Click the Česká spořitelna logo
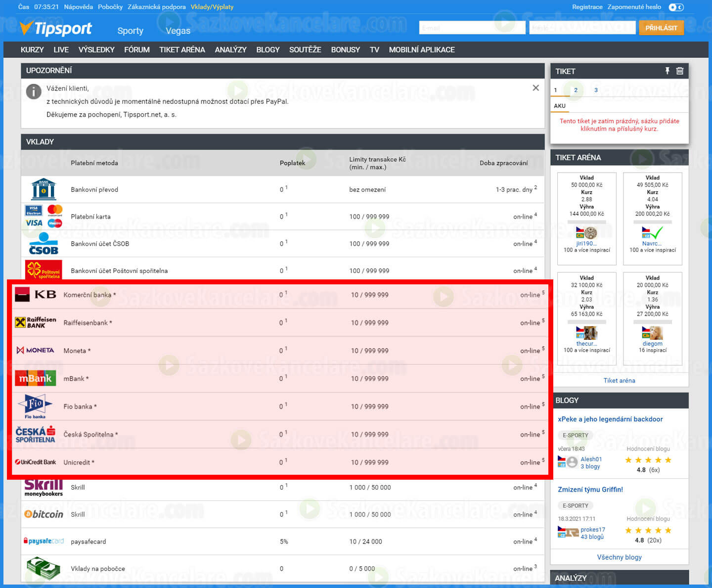Image resolution: width=712 pixels, height=588 pixels. pos(36,434)
